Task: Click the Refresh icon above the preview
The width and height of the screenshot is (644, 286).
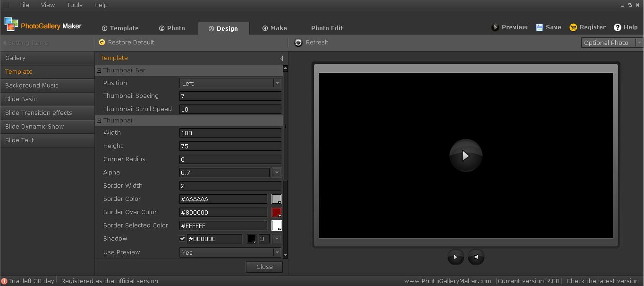Action: (298, 43)
